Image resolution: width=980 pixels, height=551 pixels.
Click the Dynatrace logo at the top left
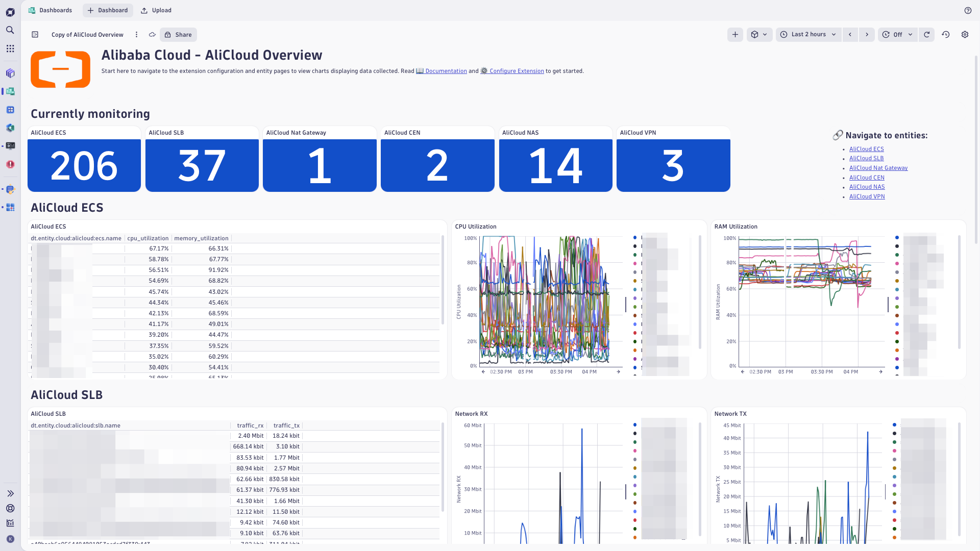pyautogui.click(x=10, y=12)
